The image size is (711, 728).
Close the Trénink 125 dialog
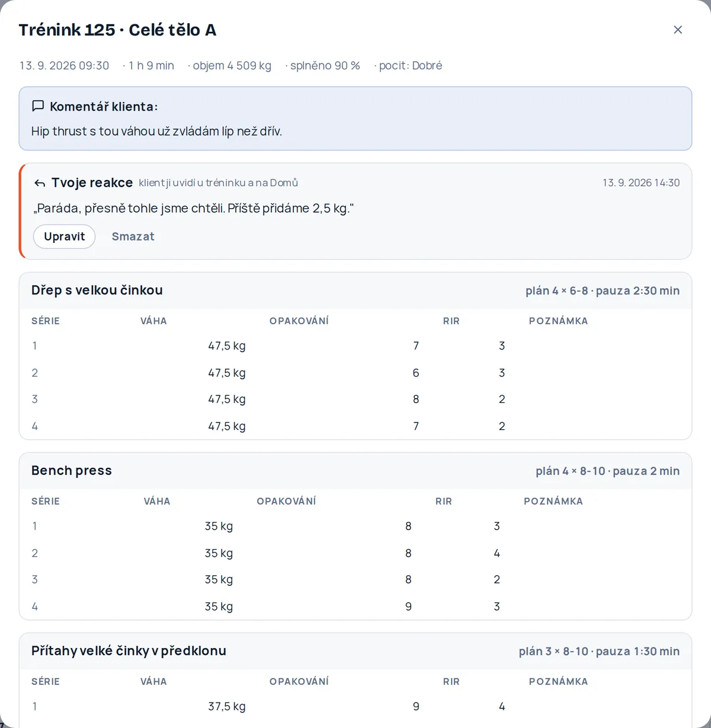678,30
